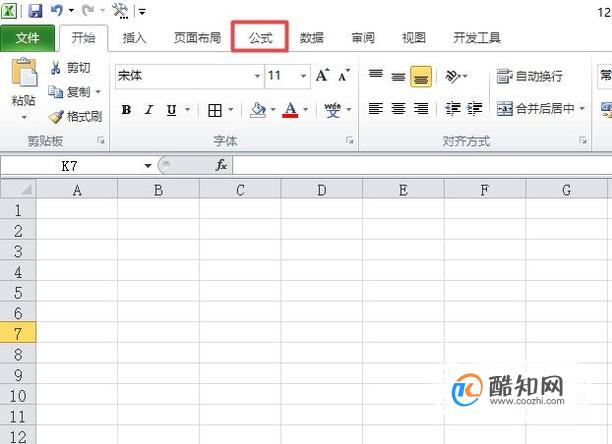Screen dimensions: 612x444
Task: Click the 自动换行 wrap text button
Action: [530, 76]
